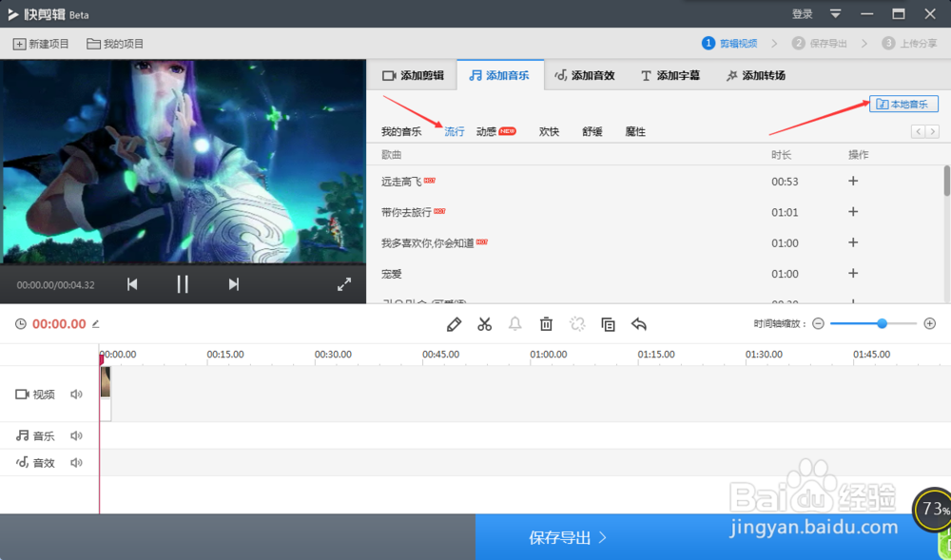Click 登录 in title bar

pos(802,14)
